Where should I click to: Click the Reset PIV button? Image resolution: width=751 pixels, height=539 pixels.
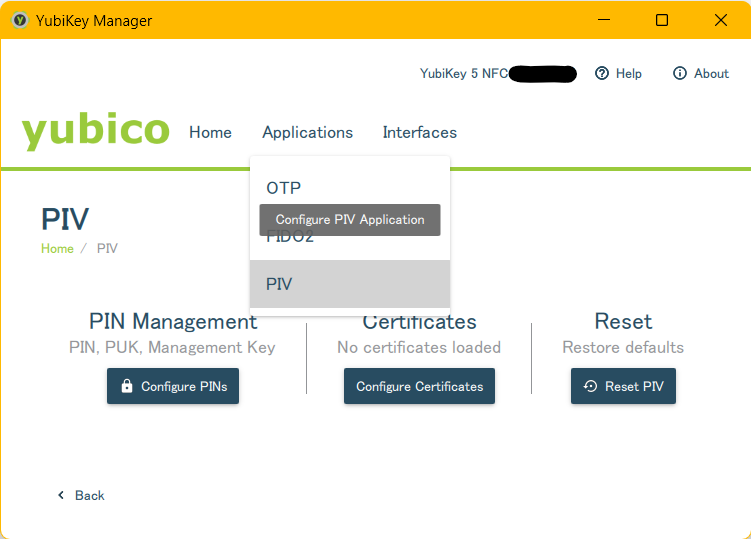point(623,386)
